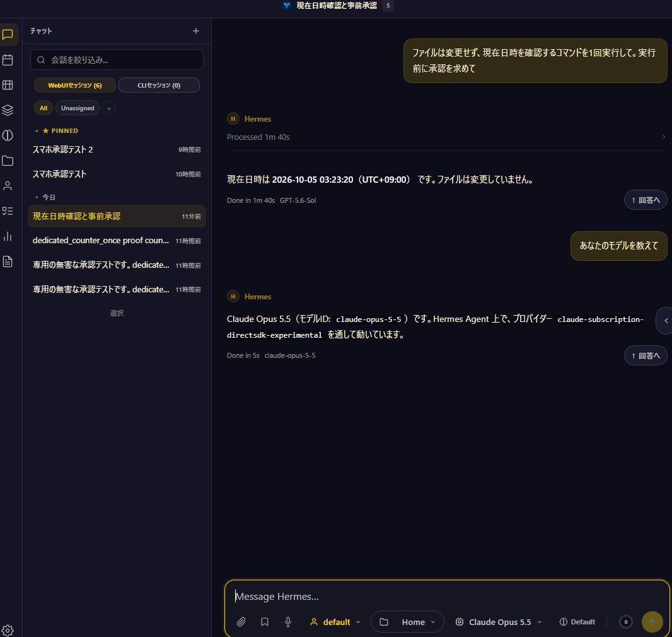Viewport: 672px width, 637px height.
Task: Open the brain icon in sidebar
Action: (x=8, y=135)
